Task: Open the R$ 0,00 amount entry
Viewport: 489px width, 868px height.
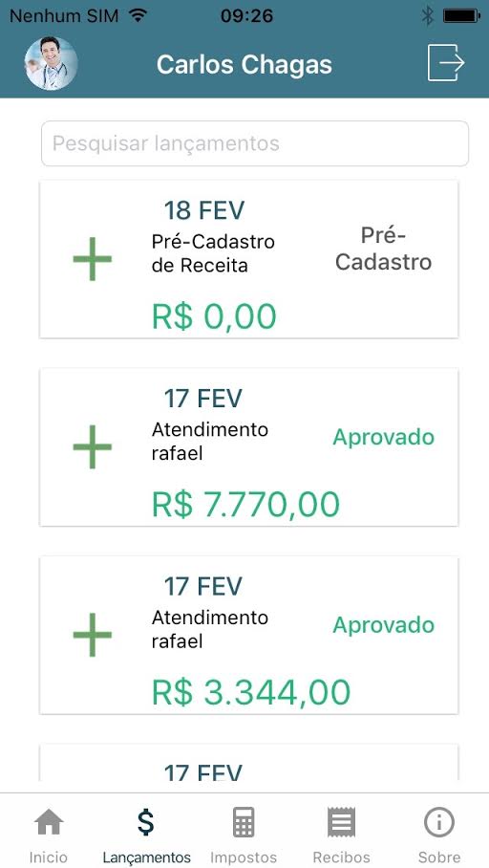Action: 214,317
